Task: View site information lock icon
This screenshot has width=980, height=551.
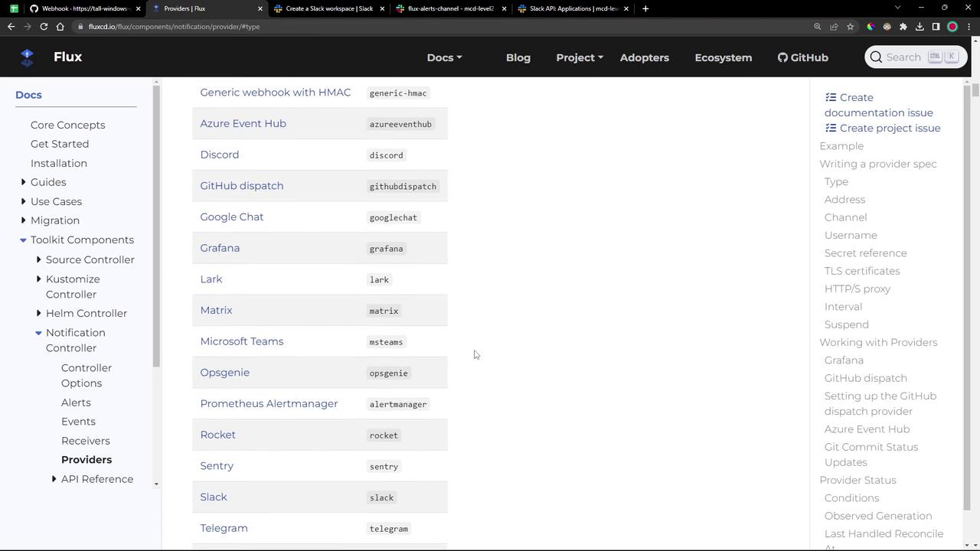Action: coord(80,27)
